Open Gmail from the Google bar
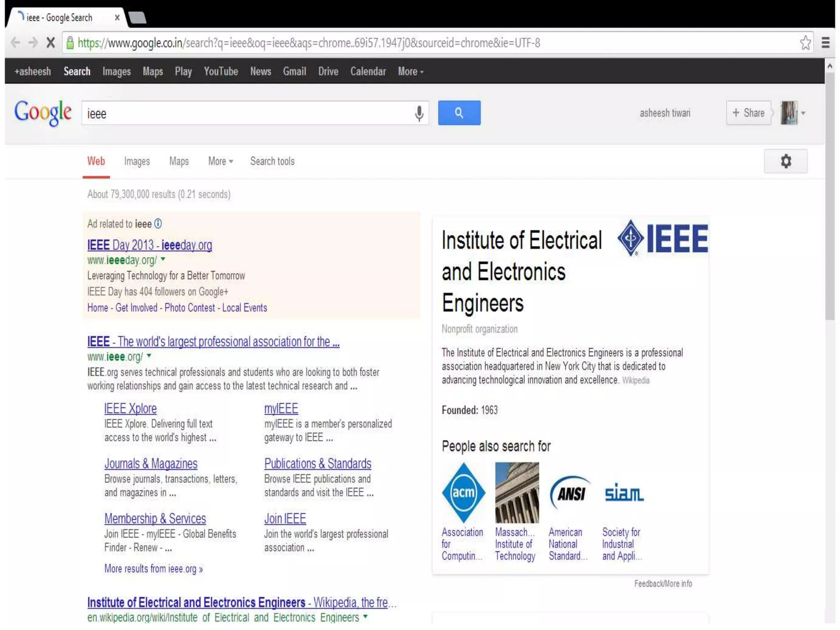The image size is (840, 630). [x=294, y=71]
